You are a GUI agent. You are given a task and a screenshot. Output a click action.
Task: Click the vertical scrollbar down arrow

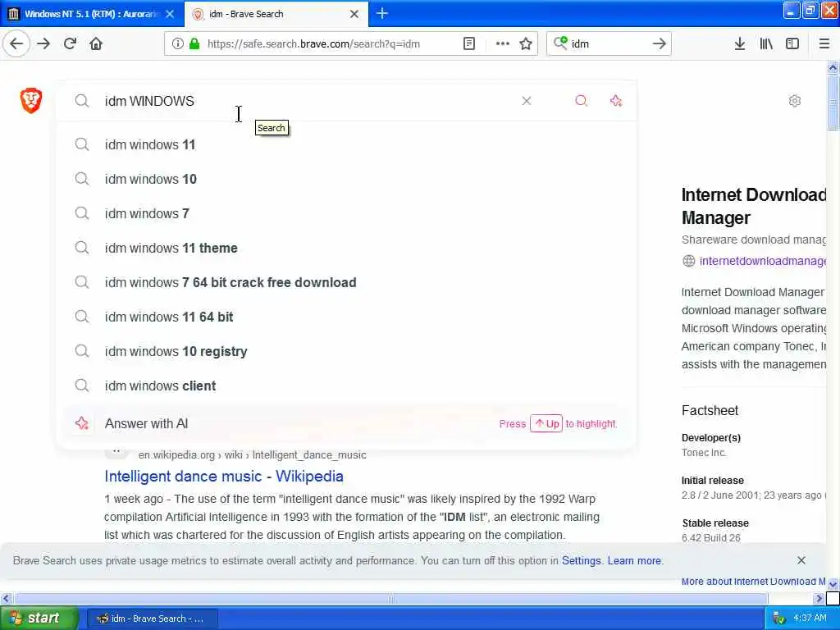(x=833, y=584)
